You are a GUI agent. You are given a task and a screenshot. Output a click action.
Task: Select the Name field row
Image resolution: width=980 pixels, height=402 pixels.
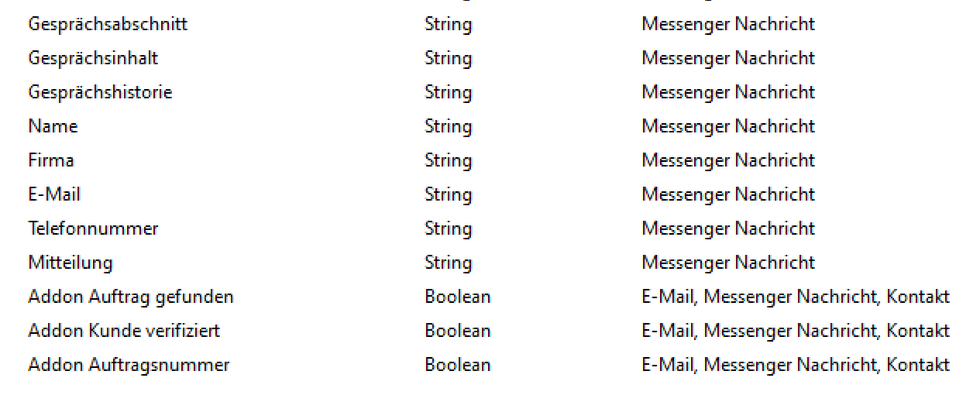click(490, 126)
